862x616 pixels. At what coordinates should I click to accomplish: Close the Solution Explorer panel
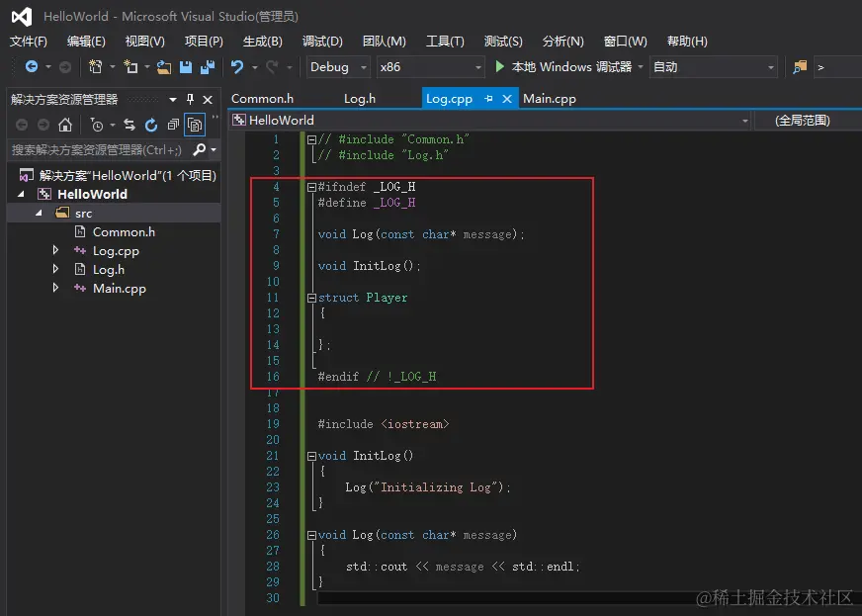tap(208, 100)
